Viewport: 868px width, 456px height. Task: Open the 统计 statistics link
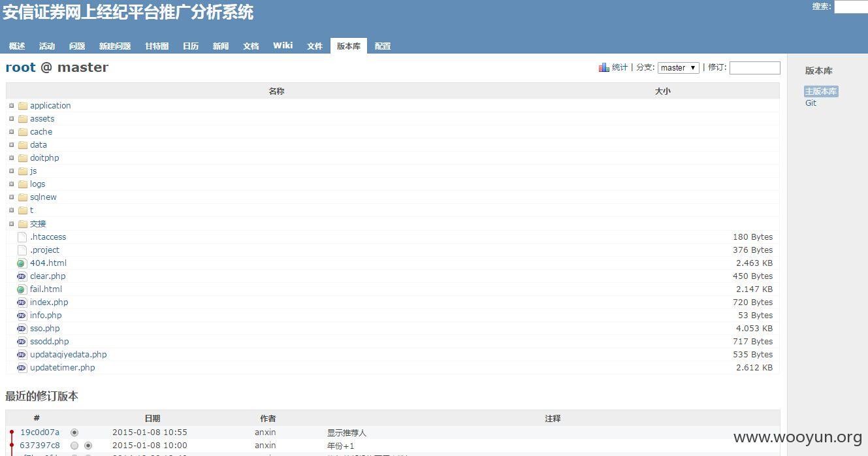pyautogui.click(x=620, y=67)
